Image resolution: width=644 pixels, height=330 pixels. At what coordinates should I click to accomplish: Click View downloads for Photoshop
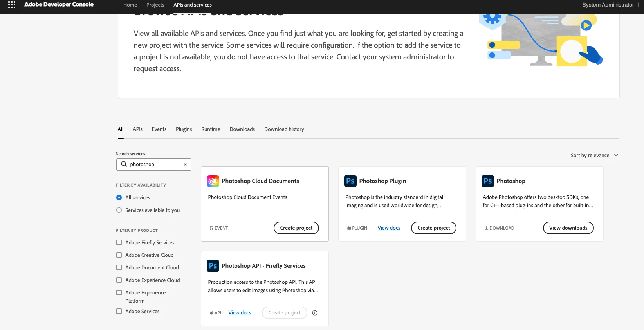[568, 228]
